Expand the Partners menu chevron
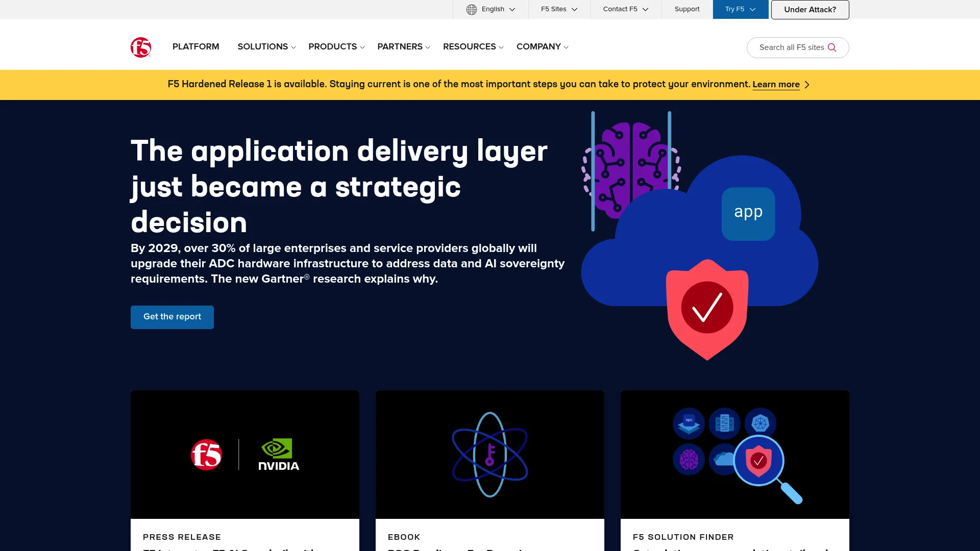The height and width of the screenshot is (551, 980). tap(428, 47)
